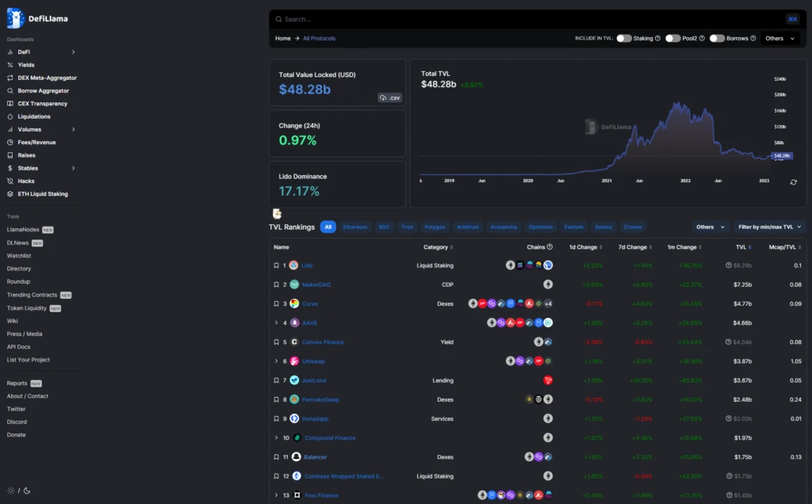
Task: Toggle Staking in TVL
Action: coord(624,38)
